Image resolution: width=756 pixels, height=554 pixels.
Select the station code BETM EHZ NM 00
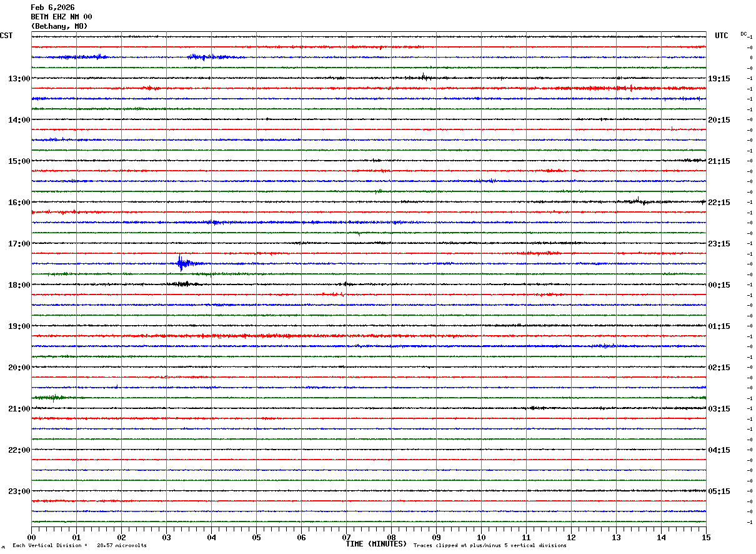tap(61, 17)
